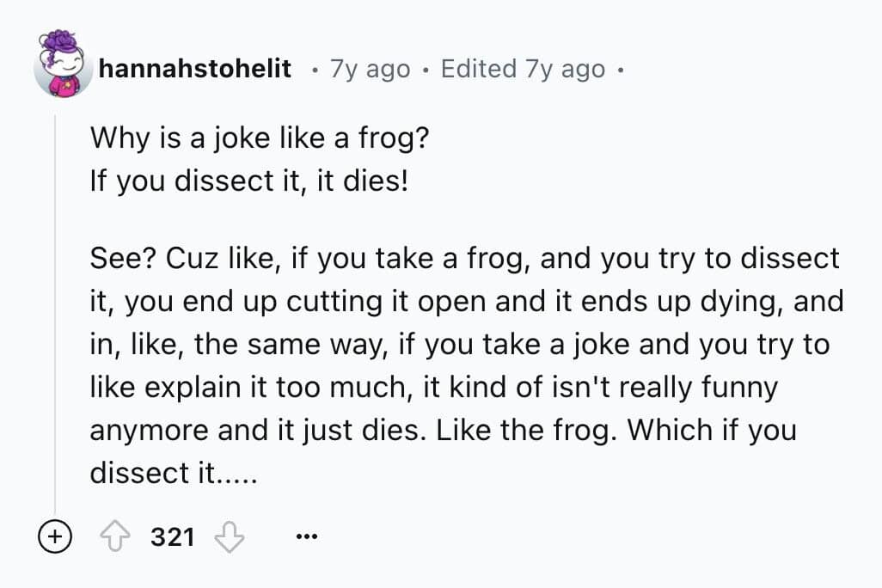Downvote the frog joke comment
882x588 pixels.
pos(229,538)
